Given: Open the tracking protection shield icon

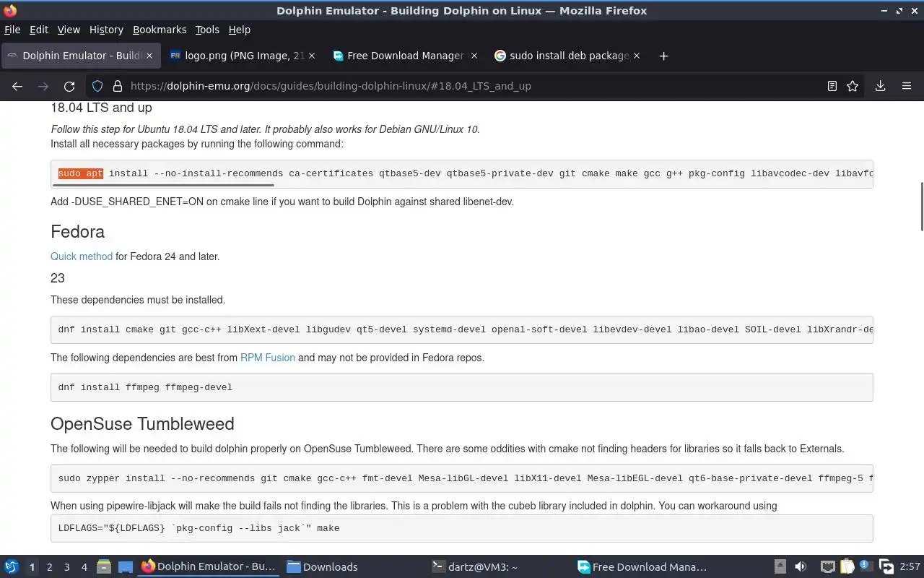Looking at the screenshot, I should pos(97,86).
